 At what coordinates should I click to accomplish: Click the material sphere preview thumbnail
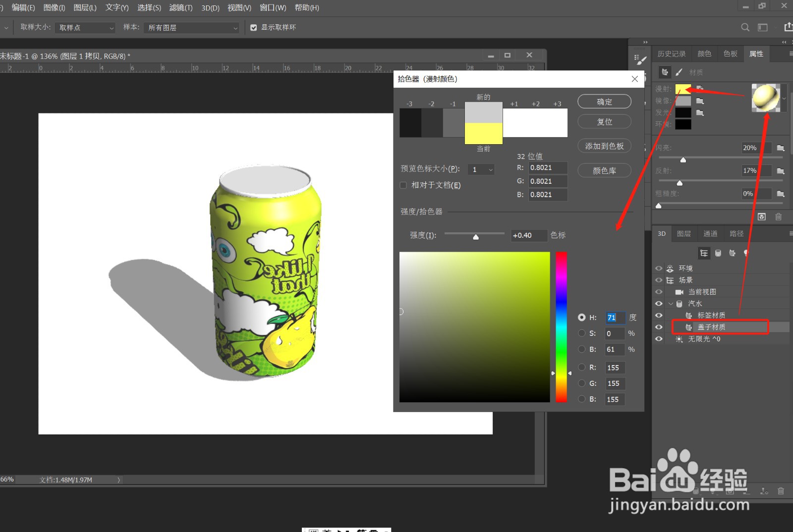[766, 98]
